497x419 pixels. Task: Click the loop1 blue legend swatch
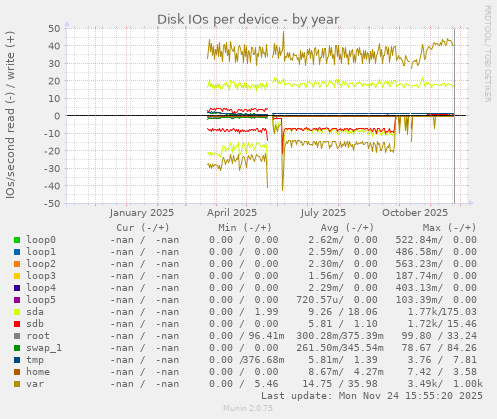click(17, 252)
